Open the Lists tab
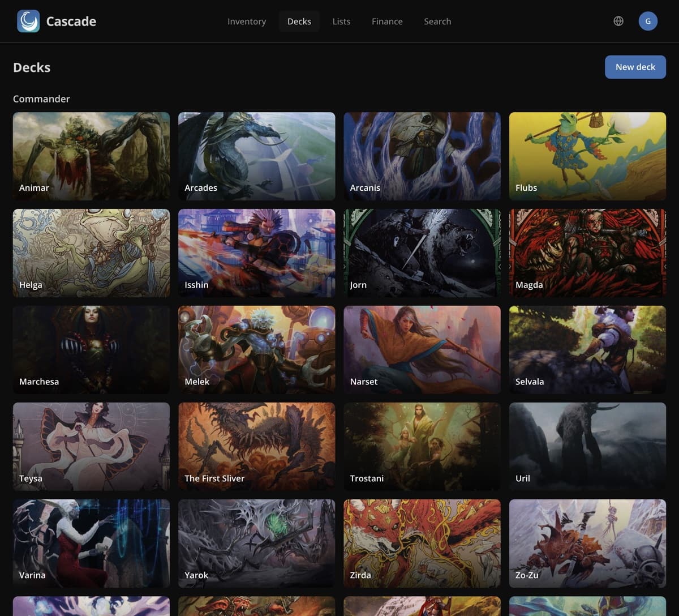Image resolution: width=679 pixels, height=616 pixels. click(x=341, y=21)
